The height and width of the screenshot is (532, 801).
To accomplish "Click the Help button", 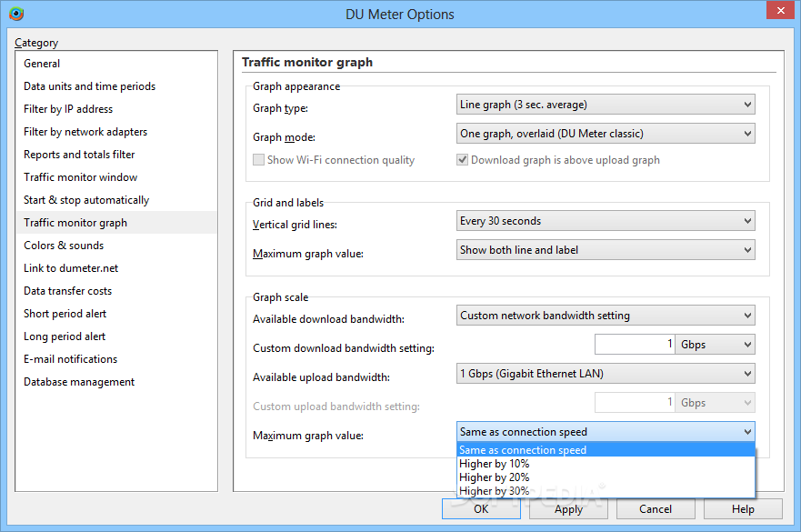I will click(744, 509).
